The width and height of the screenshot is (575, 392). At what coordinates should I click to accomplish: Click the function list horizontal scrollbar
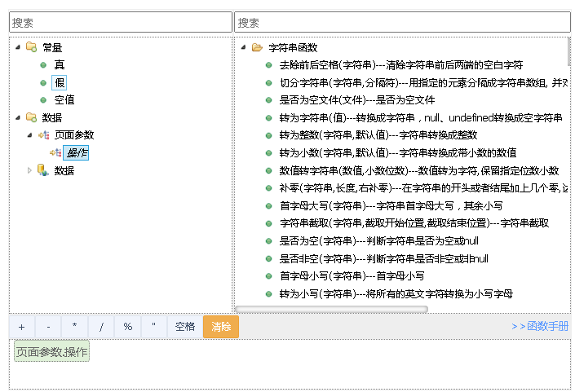(331, 309)
